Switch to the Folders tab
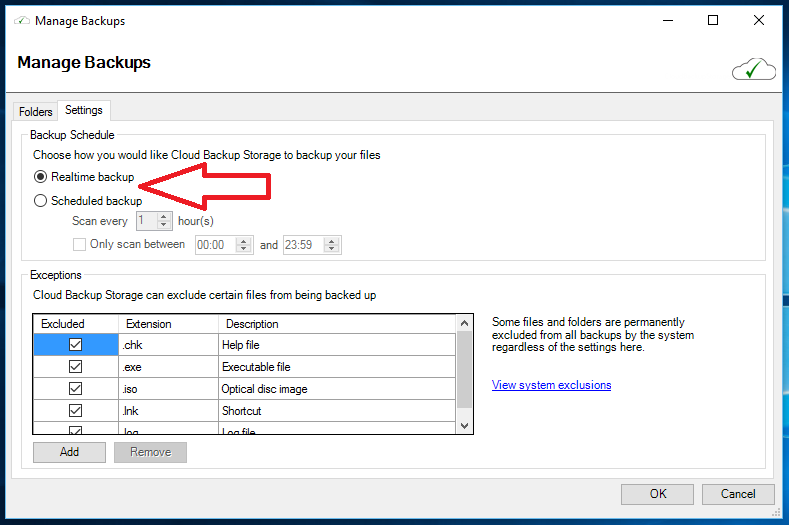Image resolution: width=789 pixels, height=525 pixels. [35, 111]
